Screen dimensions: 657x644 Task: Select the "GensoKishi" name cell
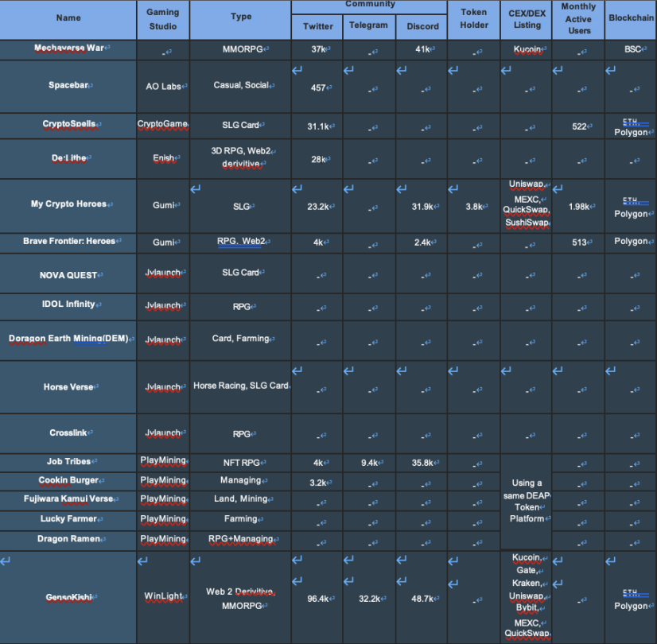68,598
